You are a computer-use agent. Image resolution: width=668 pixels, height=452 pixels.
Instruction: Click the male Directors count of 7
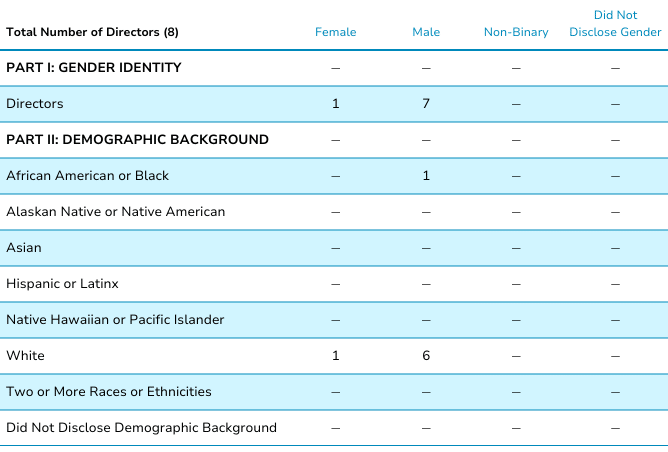(x=426, y=104)
